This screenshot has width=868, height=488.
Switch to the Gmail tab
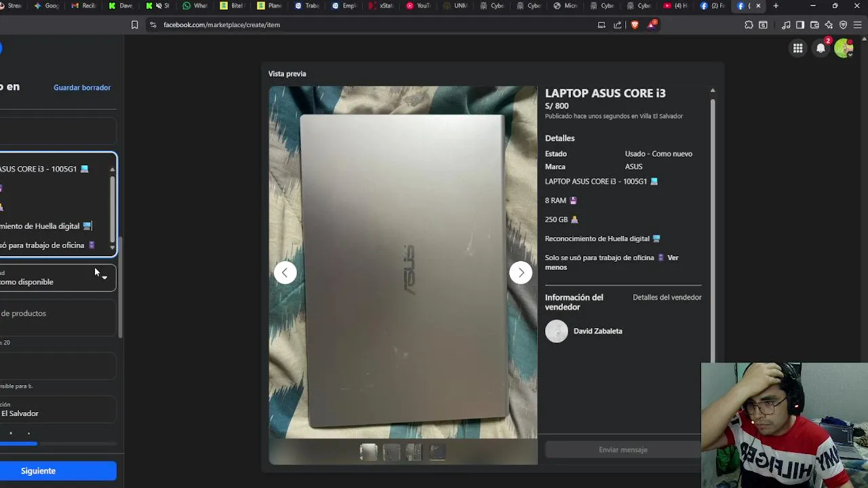85,6
